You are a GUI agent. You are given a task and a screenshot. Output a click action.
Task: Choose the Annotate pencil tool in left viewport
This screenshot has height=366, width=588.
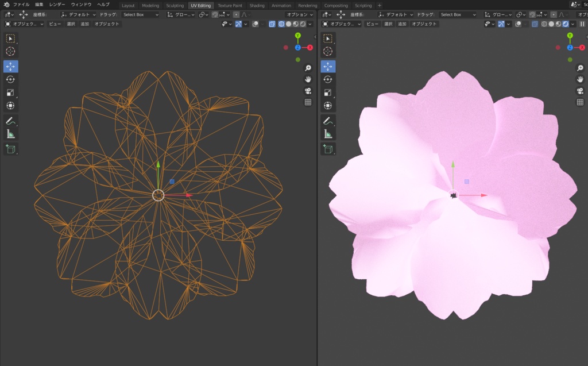tap(10, 121)
